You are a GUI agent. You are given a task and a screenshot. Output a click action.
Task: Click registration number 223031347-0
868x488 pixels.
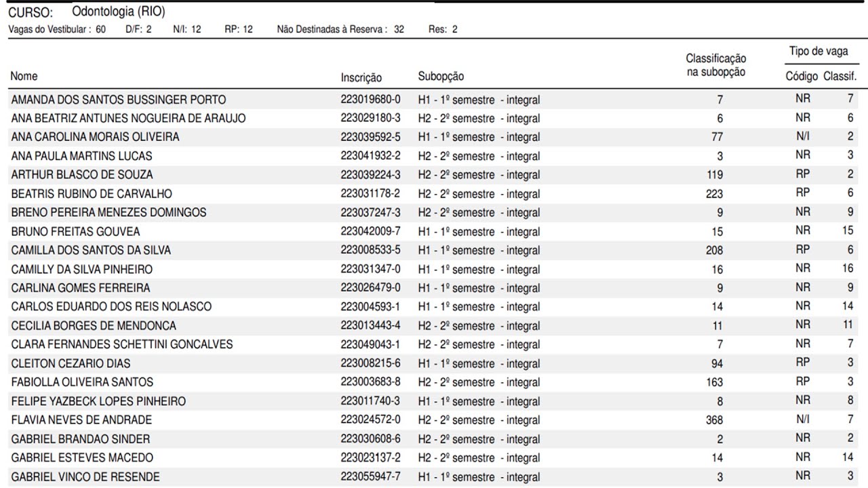(370, 268)
